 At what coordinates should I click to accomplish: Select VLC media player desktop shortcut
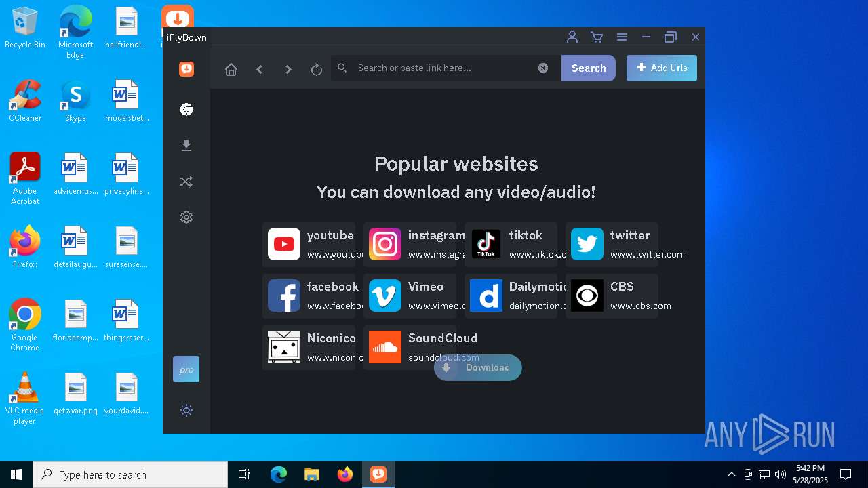tap(25, 399)
